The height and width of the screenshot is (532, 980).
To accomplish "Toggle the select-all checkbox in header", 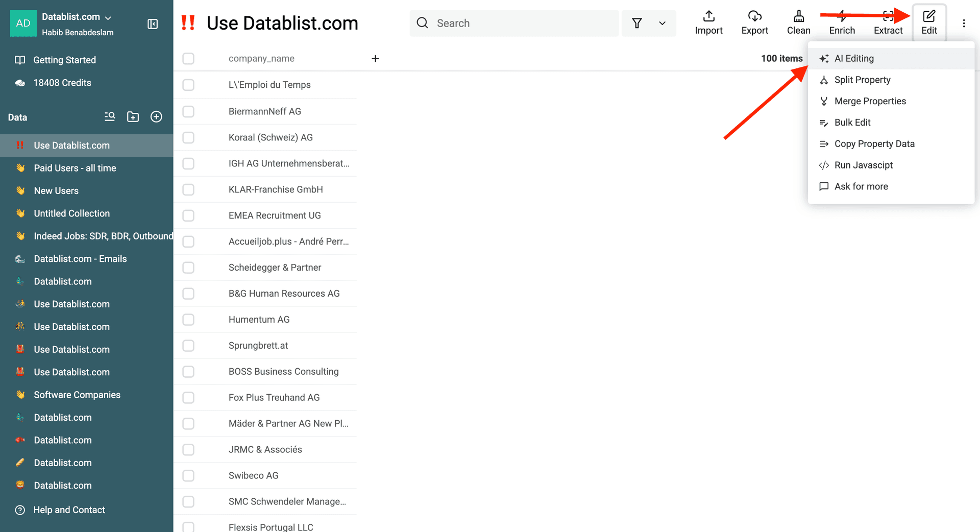I will tap(188, 59).
